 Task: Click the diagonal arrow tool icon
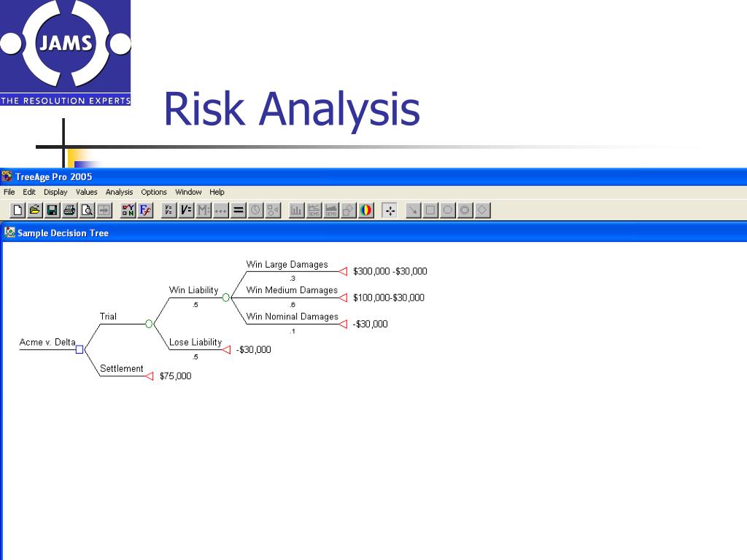coord(413,210)
